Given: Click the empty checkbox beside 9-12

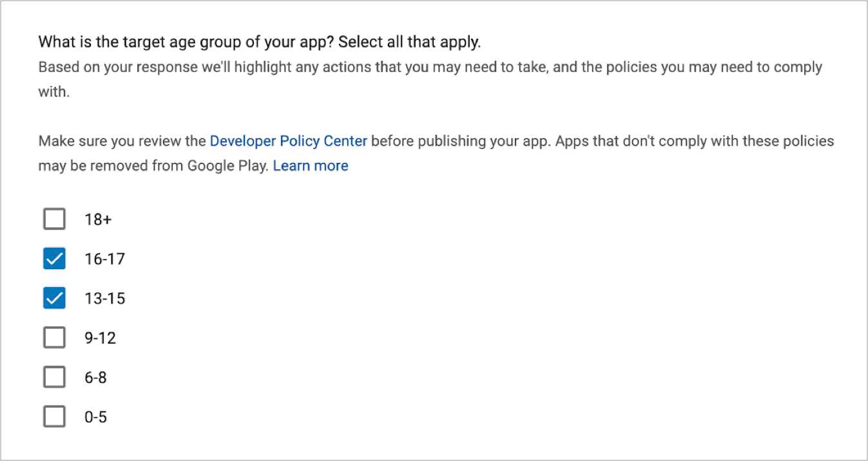Looking at the screenshot, I should tap(54, 337).
